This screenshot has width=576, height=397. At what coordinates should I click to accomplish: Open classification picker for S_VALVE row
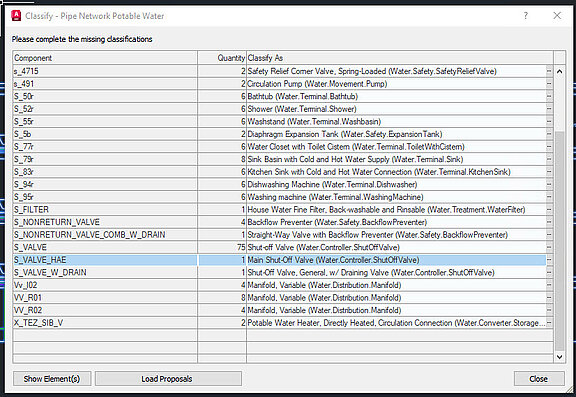point(549,247)
